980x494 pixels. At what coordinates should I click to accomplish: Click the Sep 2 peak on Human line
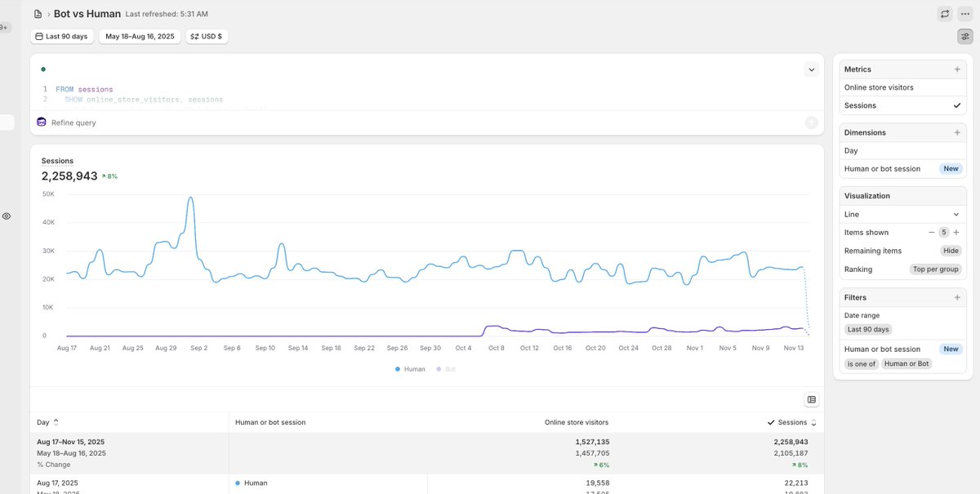190,198
